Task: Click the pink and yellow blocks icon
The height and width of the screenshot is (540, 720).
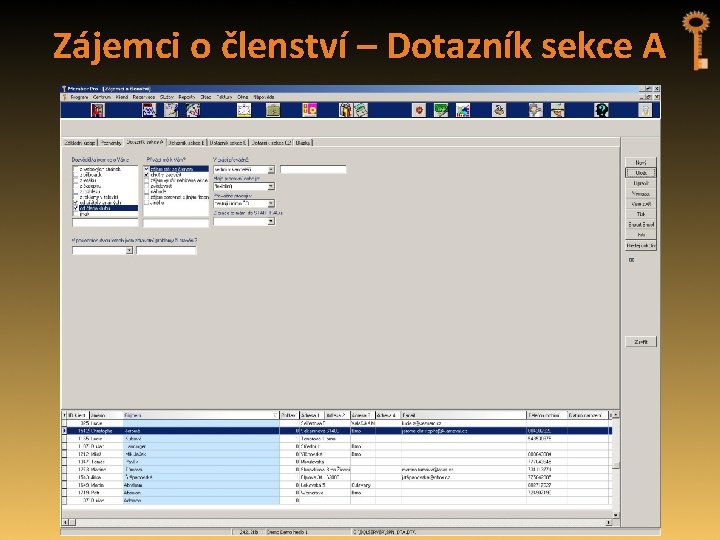Action: pos(309,110)
